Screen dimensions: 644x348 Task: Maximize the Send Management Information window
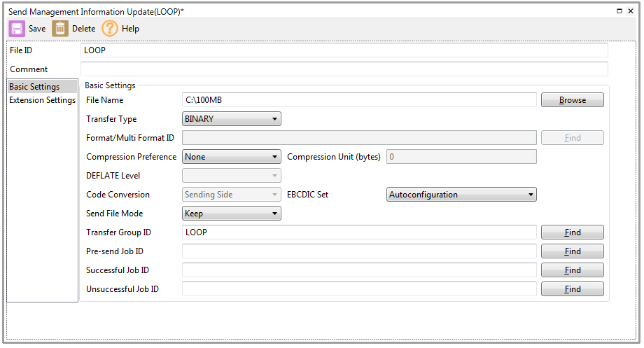click(619, 11)
